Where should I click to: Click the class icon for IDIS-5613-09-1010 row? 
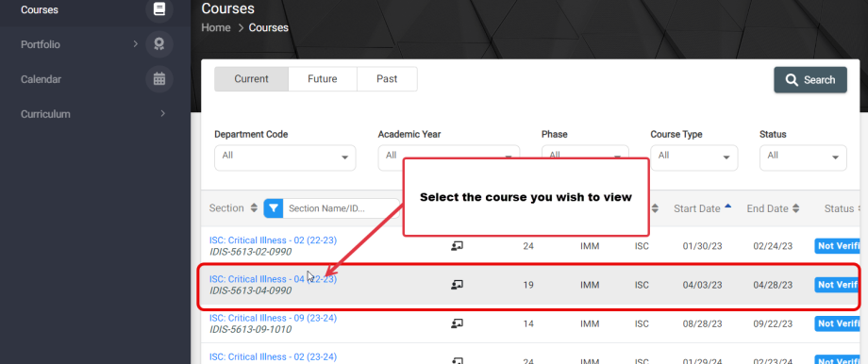(x=457, y=323)
